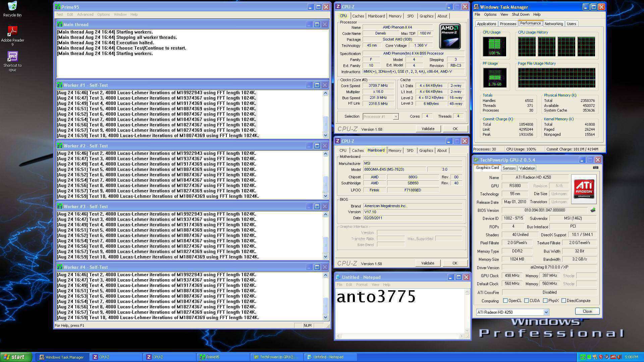Click into the Notepad text area
The width and height of the screenshot is (644, 362).
coord(400,311)
